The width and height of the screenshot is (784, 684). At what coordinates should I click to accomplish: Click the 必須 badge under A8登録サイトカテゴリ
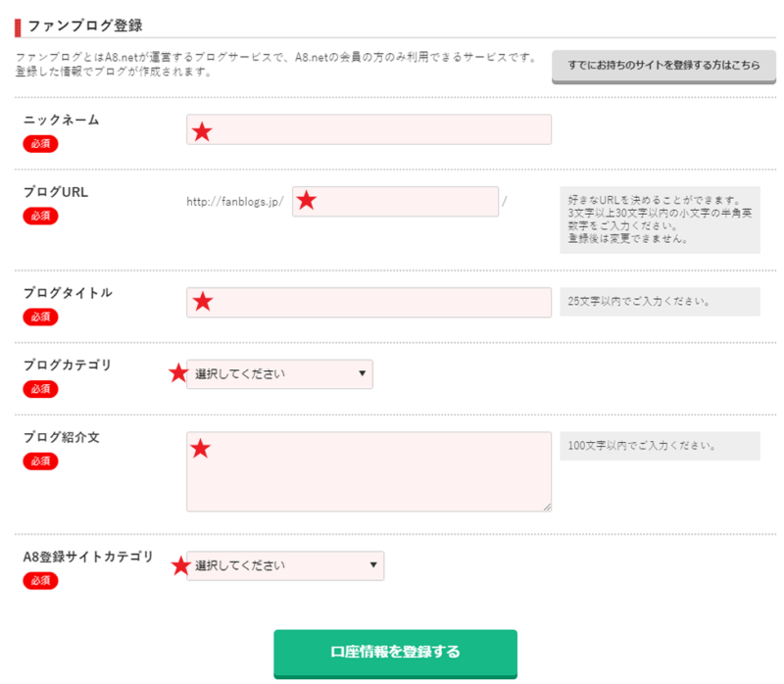(x=40, y=580)
